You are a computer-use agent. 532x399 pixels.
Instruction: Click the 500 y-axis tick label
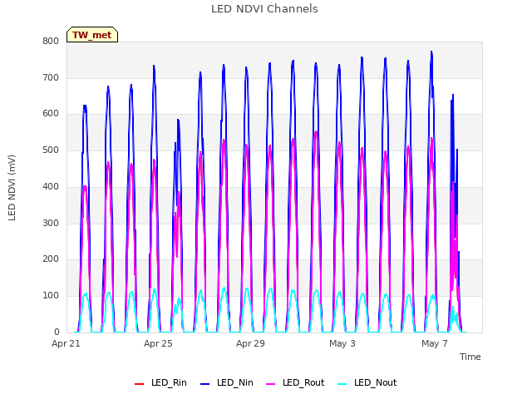51,150
